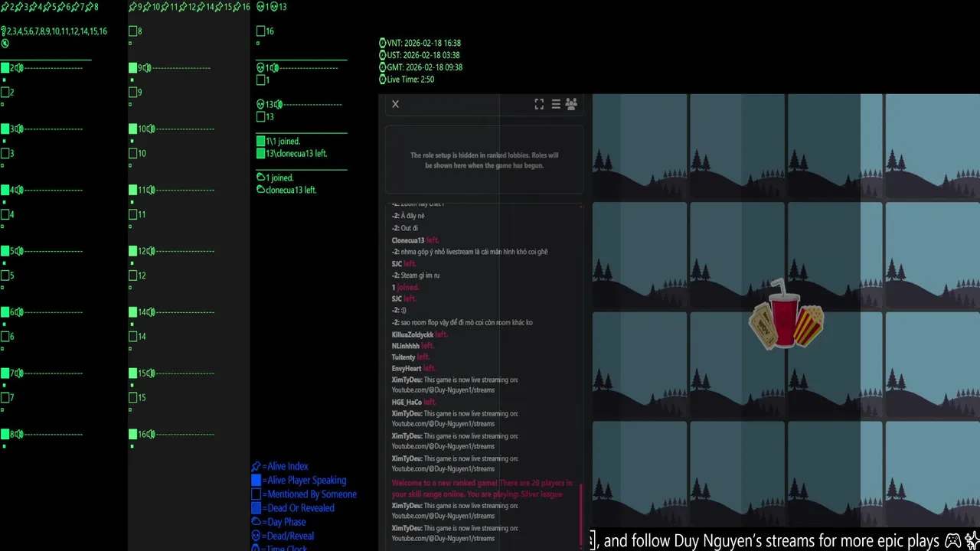Toggle the empty checkbox labeled 3
This screenshot has height=551, width=980.
tap(5, 154)
